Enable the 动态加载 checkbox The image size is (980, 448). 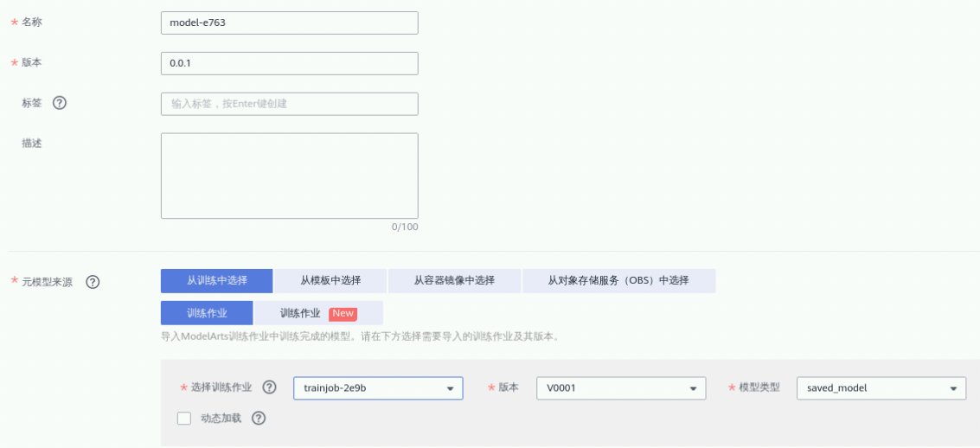(183, 419)
